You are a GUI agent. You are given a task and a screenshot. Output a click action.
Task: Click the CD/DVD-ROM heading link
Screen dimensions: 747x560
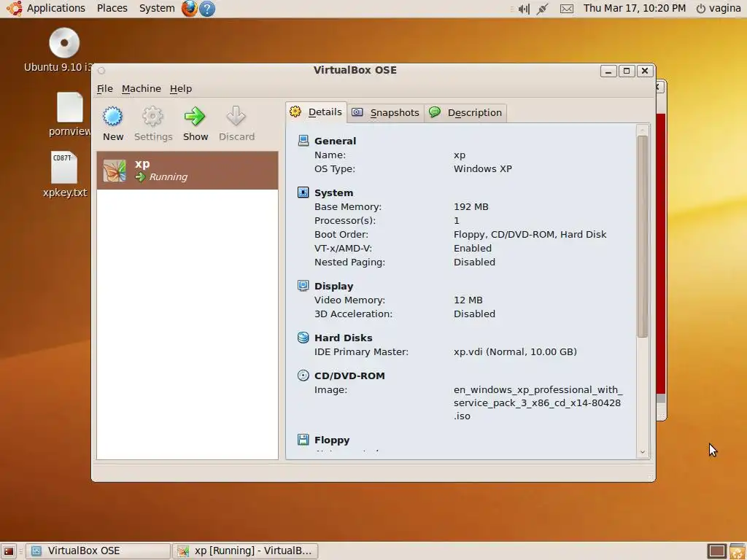point(349,376)
